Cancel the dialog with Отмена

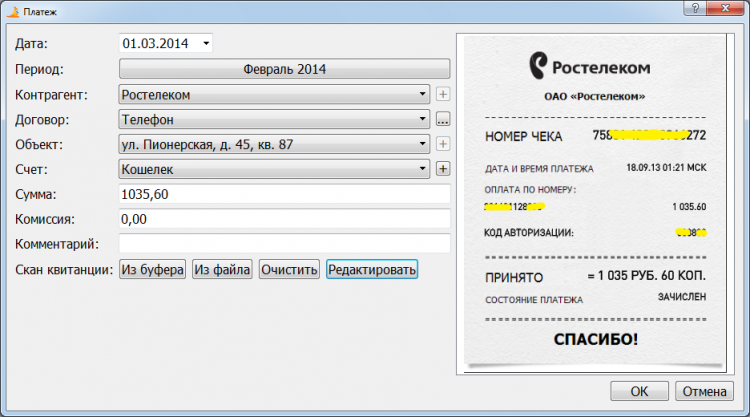[705, 391]
